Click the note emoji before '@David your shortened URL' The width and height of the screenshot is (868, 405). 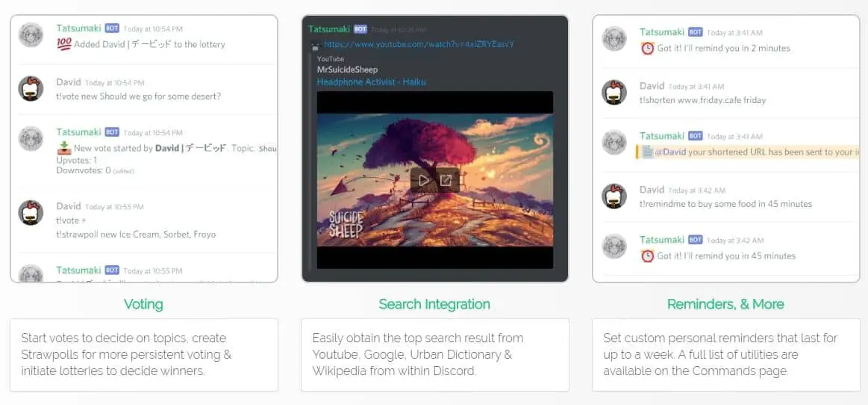click(x=648, y=152)
